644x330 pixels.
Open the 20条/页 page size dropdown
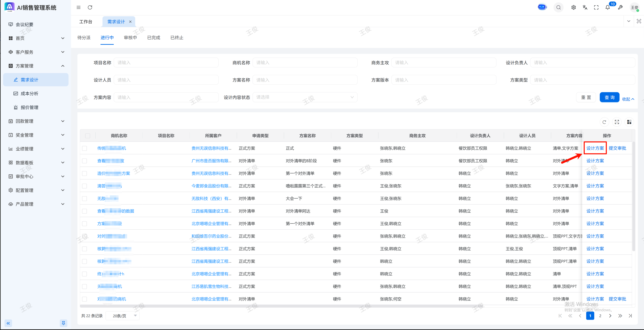pyautogui.click(x=123, y=316)
